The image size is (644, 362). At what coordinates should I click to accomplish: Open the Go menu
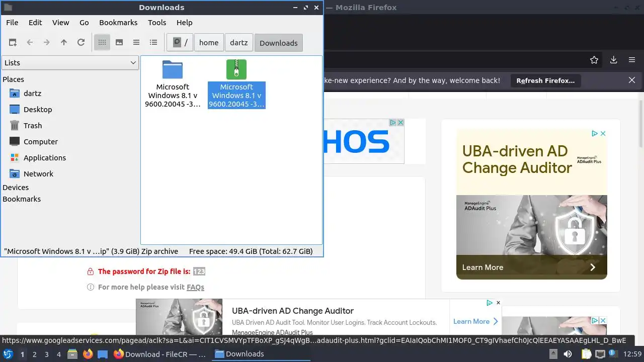pyautogui.click(x=84, y=23)
